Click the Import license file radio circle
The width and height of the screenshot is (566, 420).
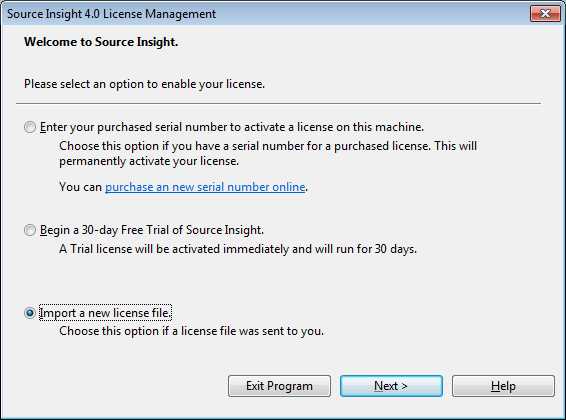[30, 313]
